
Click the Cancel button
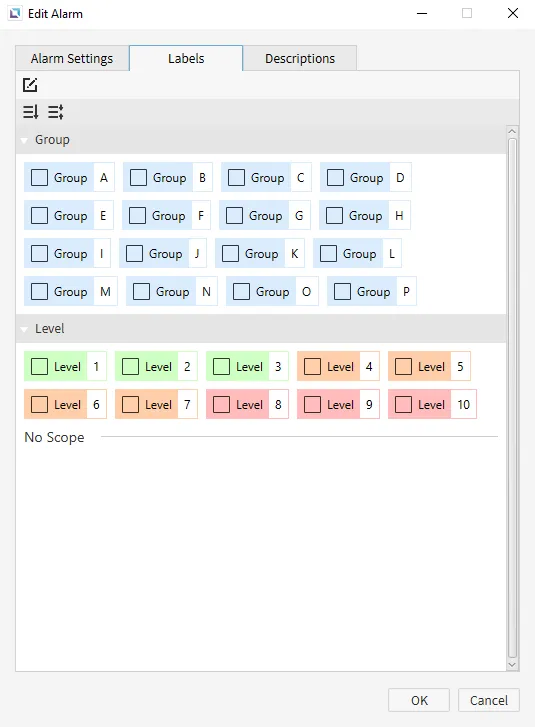click(x=489, y=700)
